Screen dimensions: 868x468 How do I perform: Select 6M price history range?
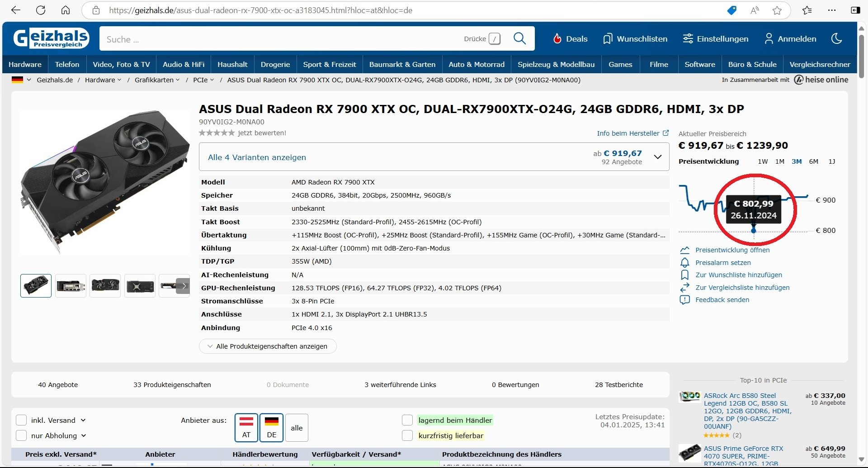tap(814, 161)
